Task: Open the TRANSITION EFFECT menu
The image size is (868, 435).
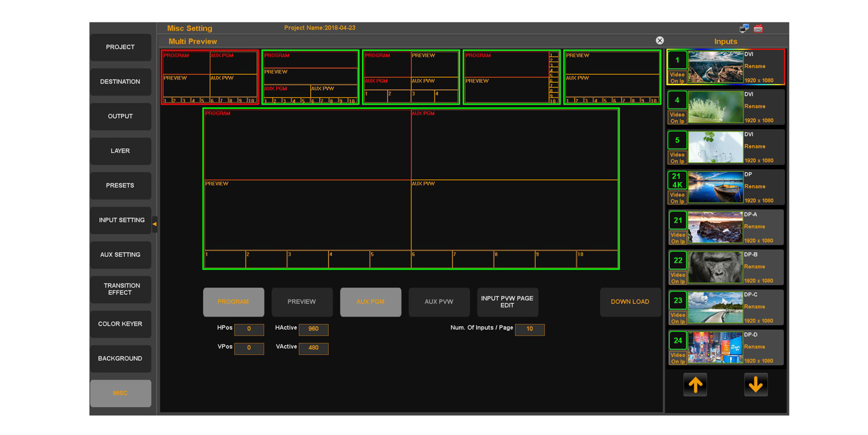Action: [x=120, y=289]
